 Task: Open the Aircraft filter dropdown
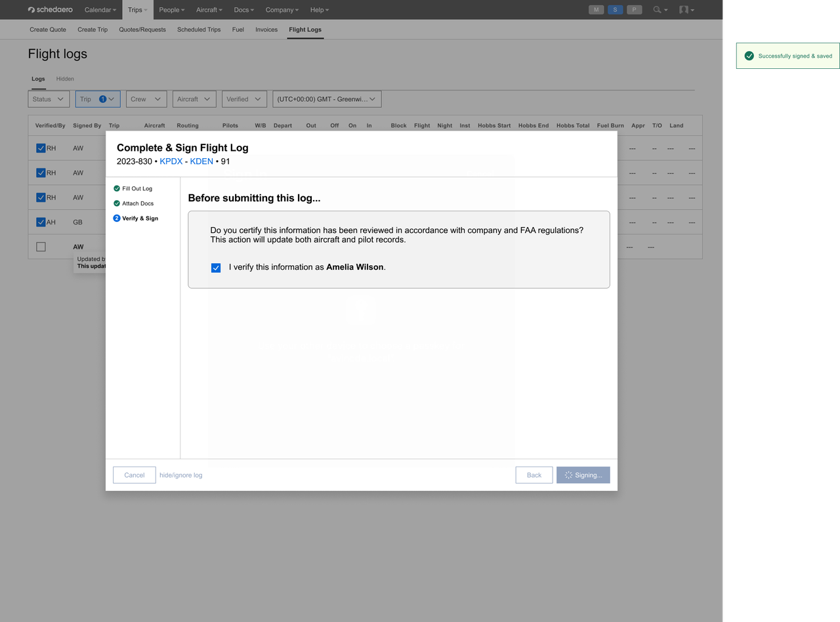tap(194, 99)
